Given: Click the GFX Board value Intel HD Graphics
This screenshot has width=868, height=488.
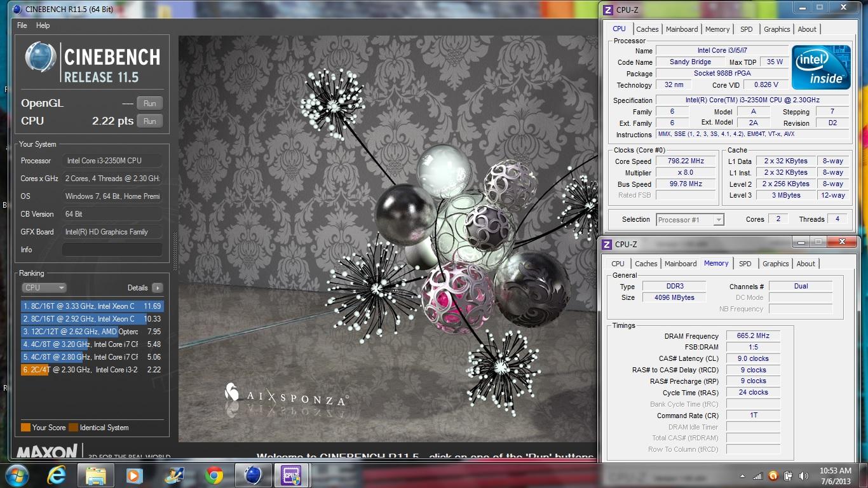Looking at the screenshot, I should 112,232.
